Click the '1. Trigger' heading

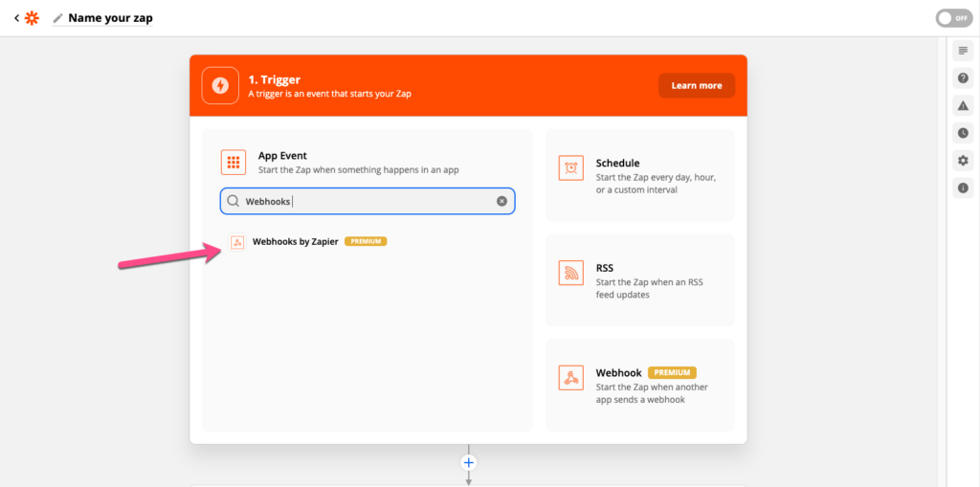click(x=275, y=80)
